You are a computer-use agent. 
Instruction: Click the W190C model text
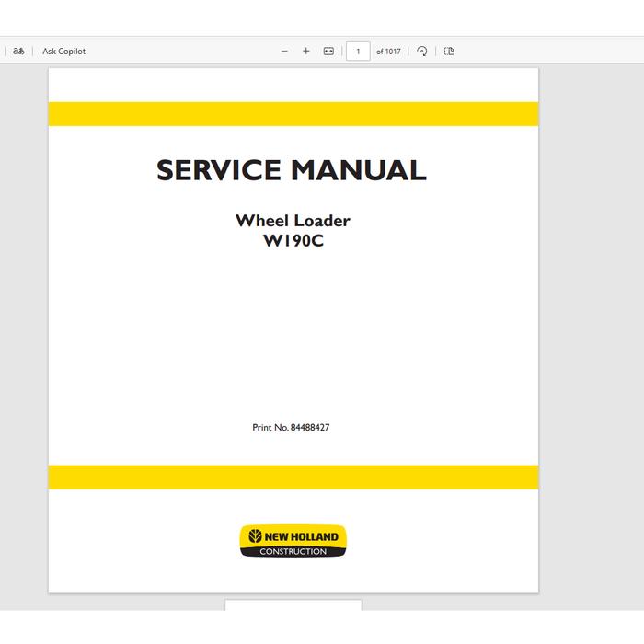[293, 242]
